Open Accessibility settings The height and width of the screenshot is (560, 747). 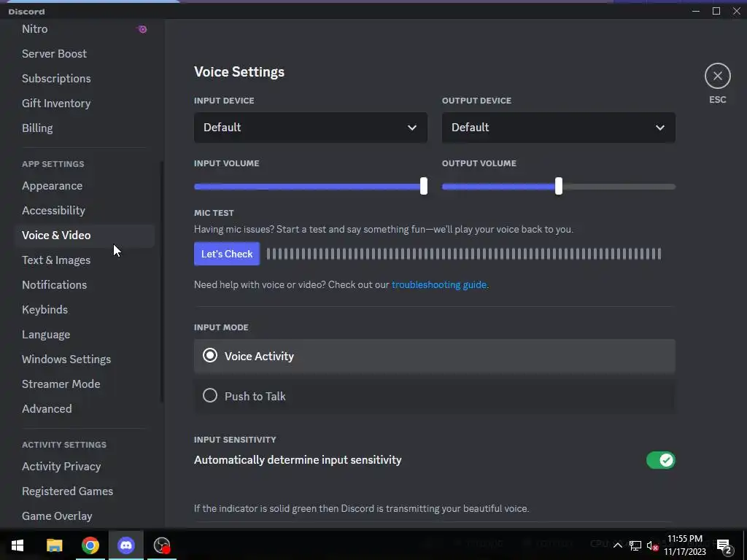coord(53,211)
